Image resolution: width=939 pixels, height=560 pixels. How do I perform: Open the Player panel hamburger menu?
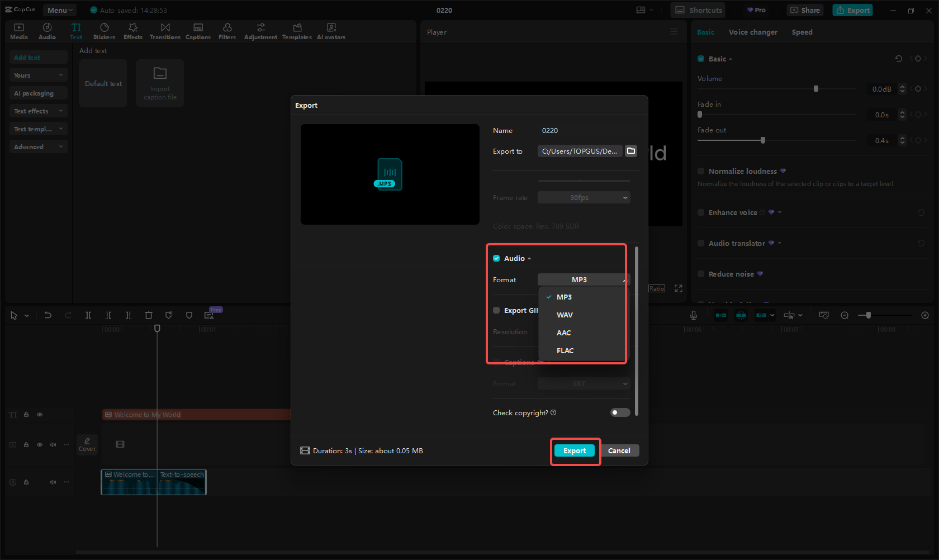tap(674, 32)
